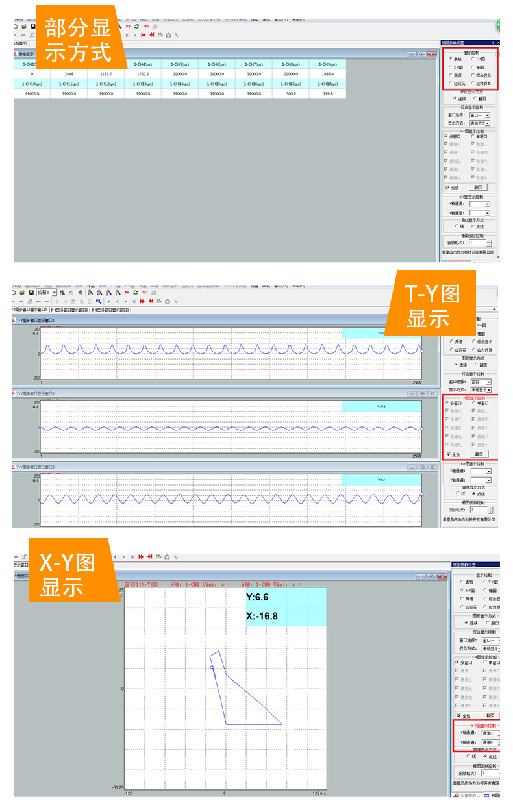Click the wrench settings icon in the table display screenshot

[x=176, y=35]
